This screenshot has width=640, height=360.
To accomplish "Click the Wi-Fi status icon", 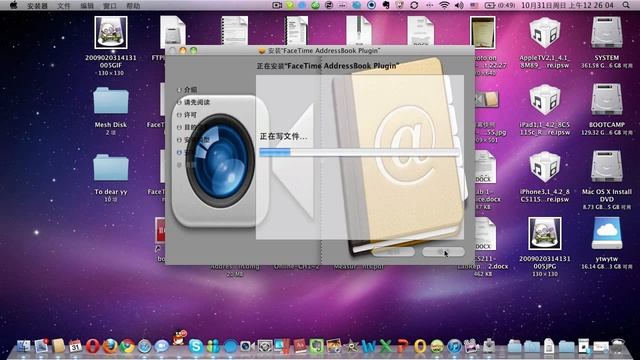I will coord(444,5).
